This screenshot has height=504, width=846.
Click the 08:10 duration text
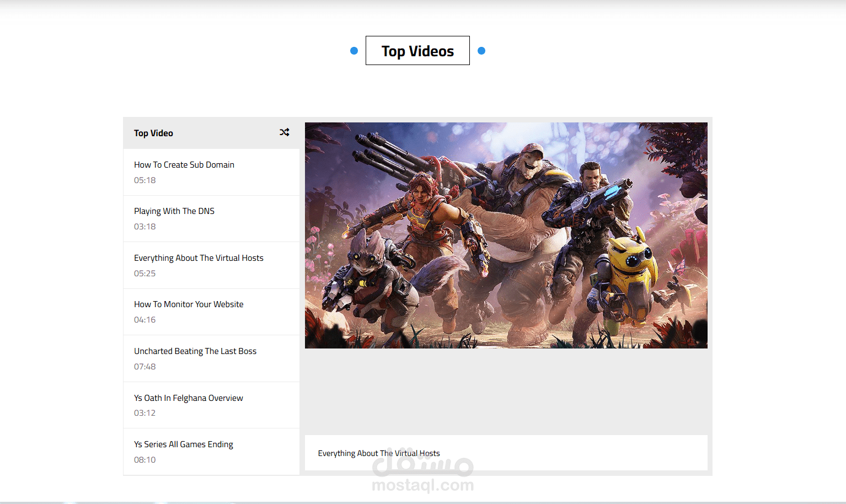[x=145, y=460]
